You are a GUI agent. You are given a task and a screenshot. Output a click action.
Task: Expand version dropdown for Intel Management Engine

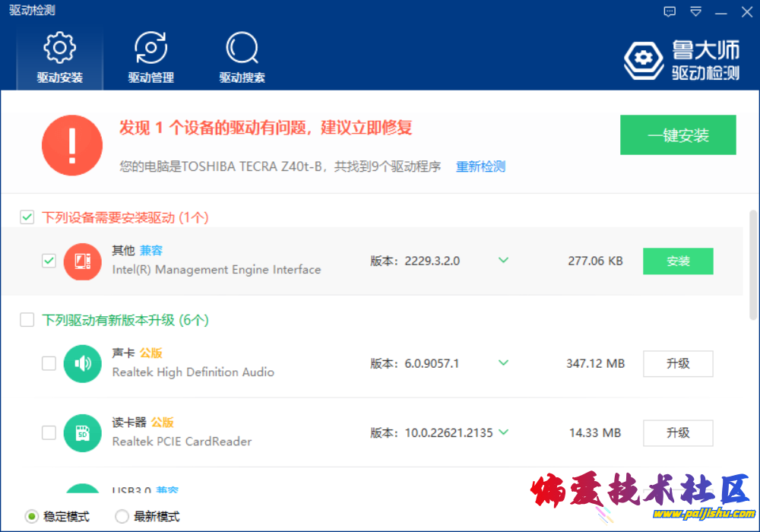[503, 260]
